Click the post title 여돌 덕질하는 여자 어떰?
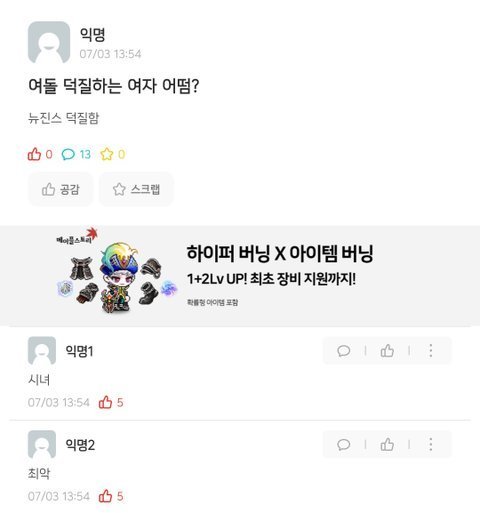 (x=114, y=86)
